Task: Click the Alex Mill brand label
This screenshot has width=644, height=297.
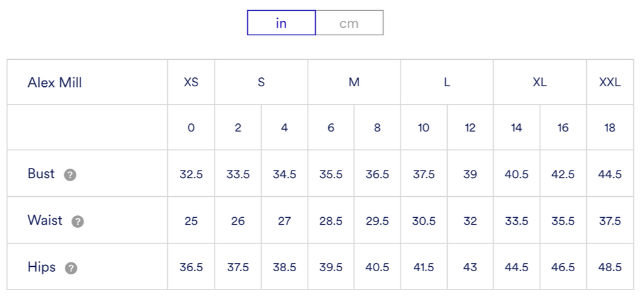Action: [x=55, y=82]
